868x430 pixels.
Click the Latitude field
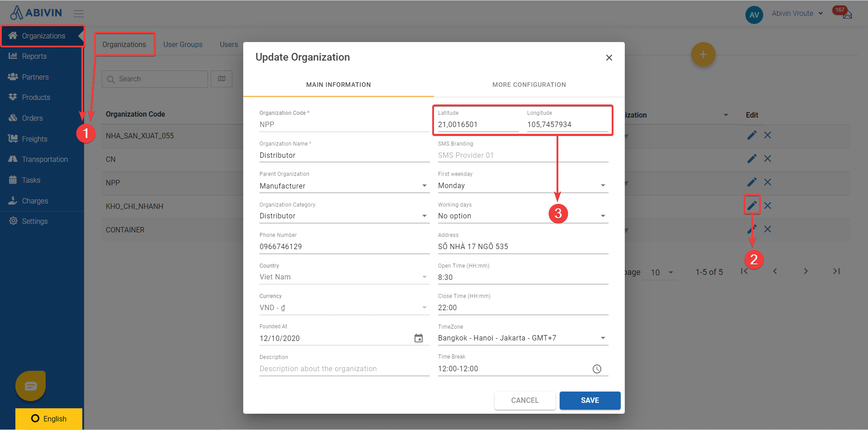click(478, 124)
